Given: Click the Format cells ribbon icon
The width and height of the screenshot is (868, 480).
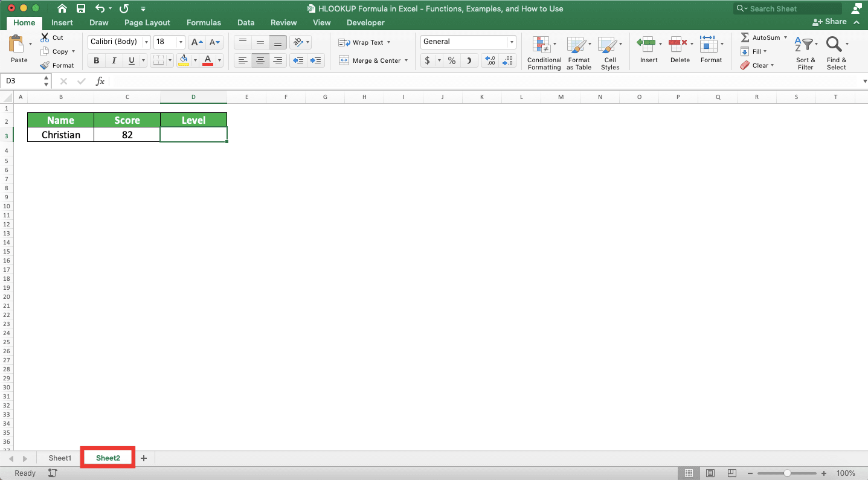Looking at the screenshot, I should [707, 44].
